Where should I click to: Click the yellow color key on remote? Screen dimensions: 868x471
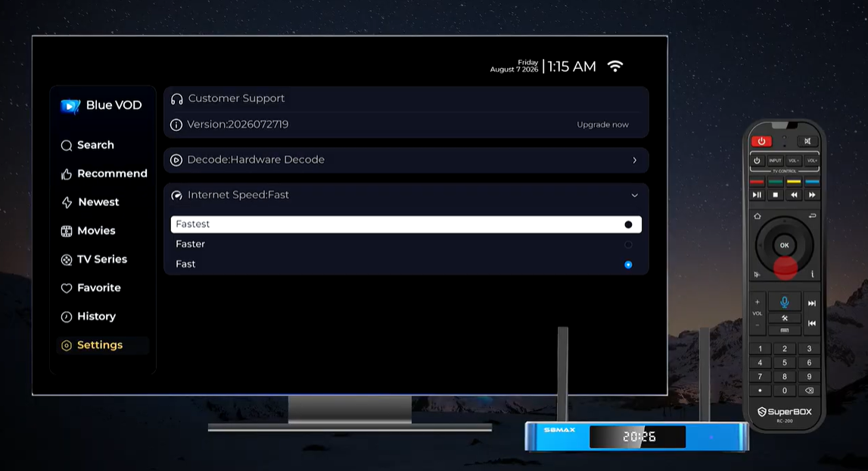tap(794, 182)
